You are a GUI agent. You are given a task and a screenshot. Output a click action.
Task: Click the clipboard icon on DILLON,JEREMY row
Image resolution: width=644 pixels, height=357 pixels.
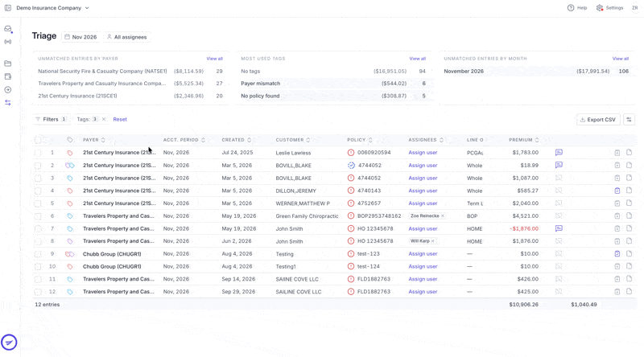[617, 191]
